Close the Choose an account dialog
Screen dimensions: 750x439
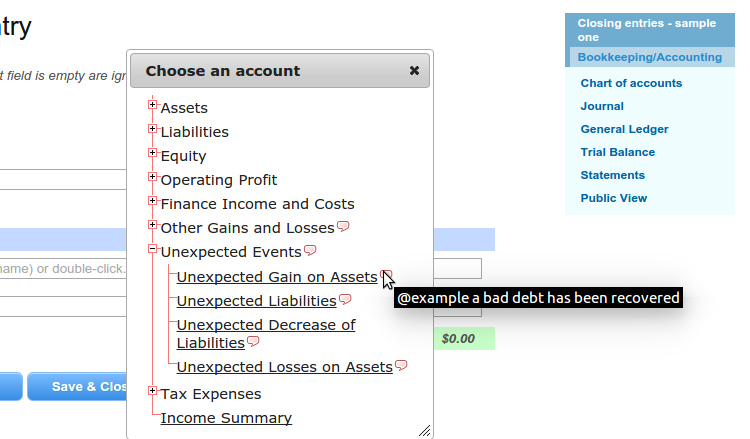414,71
